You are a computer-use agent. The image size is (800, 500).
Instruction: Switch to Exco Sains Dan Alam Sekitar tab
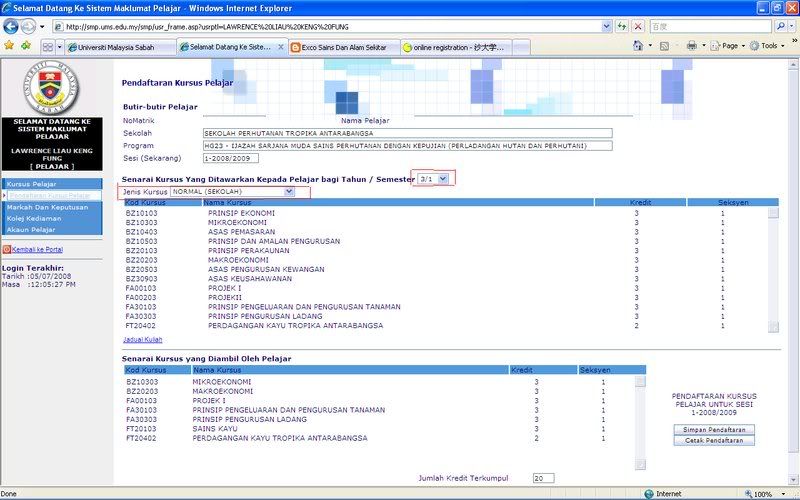coord(342,47)
